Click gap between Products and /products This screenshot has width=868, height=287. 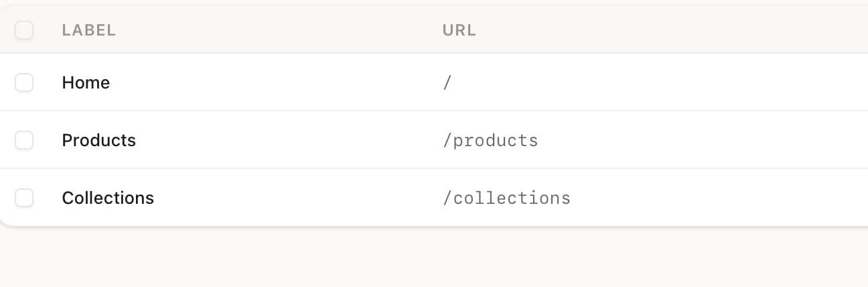click(288, 140)
